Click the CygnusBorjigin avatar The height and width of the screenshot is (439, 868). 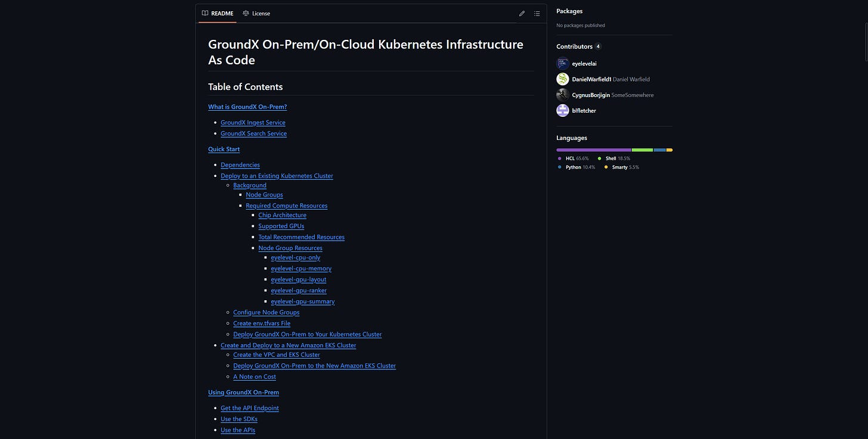point(563,95)
